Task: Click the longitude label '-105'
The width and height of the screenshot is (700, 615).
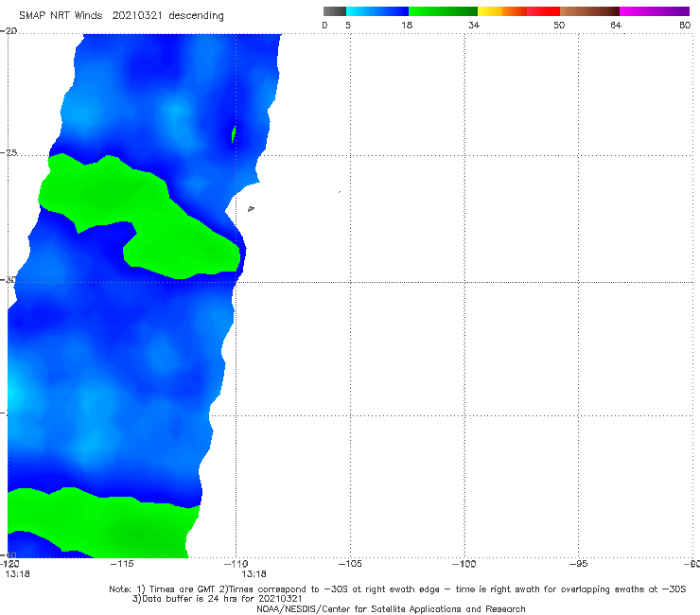Action: pyautogui.click(x=350, y=564)
